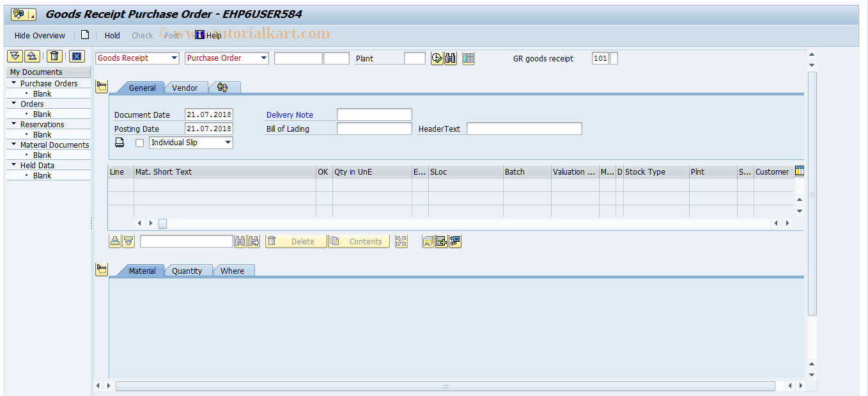Open the Find icon in the item toolbar
The width and height of the screenshot is (868, 396).
point(240,241)
